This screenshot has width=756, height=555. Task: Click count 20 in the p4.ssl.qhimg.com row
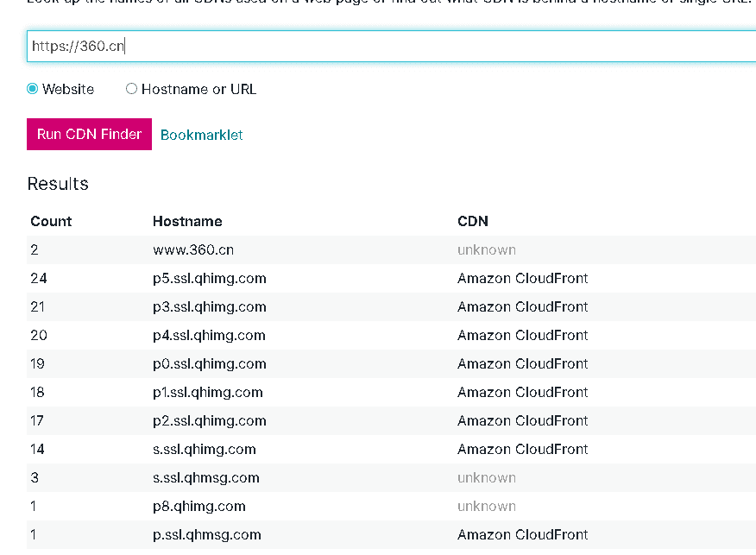[x=39, y=335]
